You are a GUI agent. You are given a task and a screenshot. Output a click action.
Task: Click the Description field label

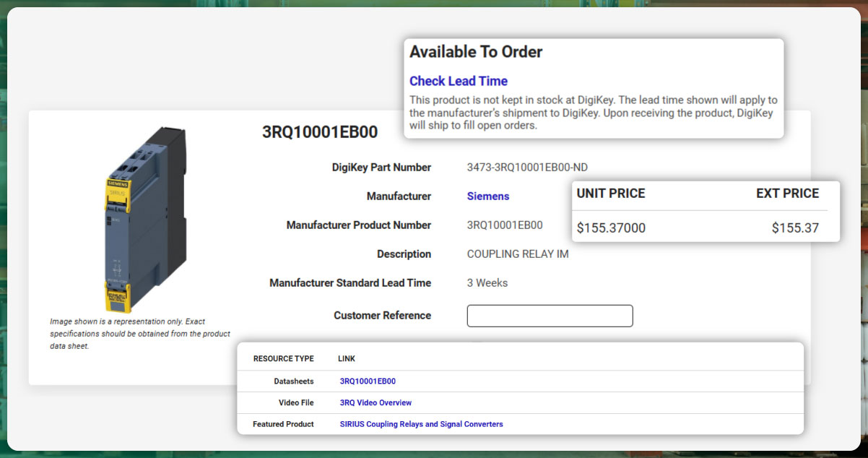tap(404, 254)
